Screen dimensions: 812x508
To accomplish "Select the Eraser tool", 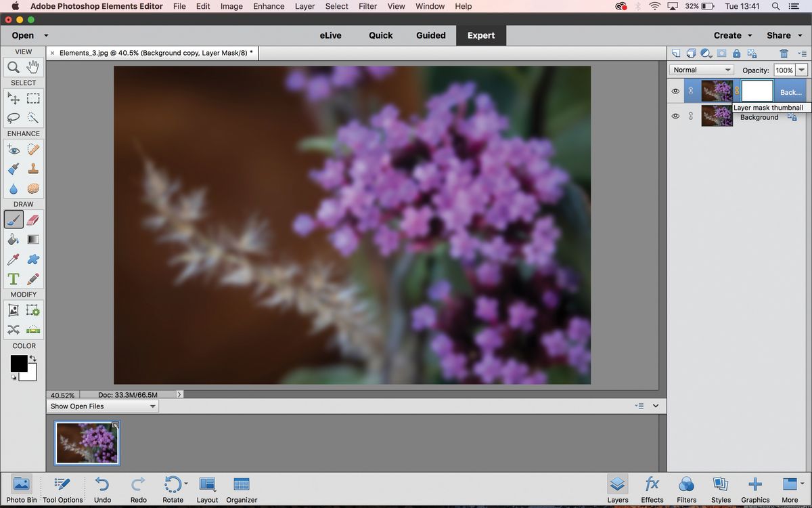I will click(32, 219).
